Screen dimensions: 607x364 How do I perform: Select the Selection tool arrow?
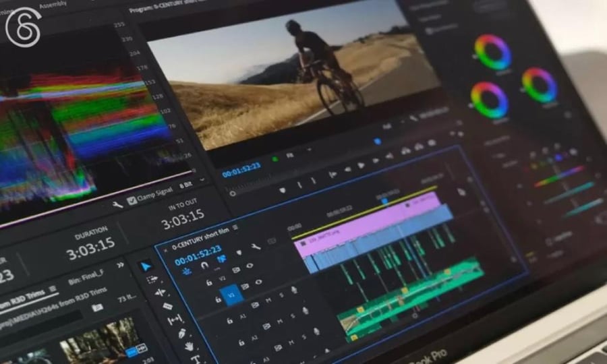[x=146, y=266]
